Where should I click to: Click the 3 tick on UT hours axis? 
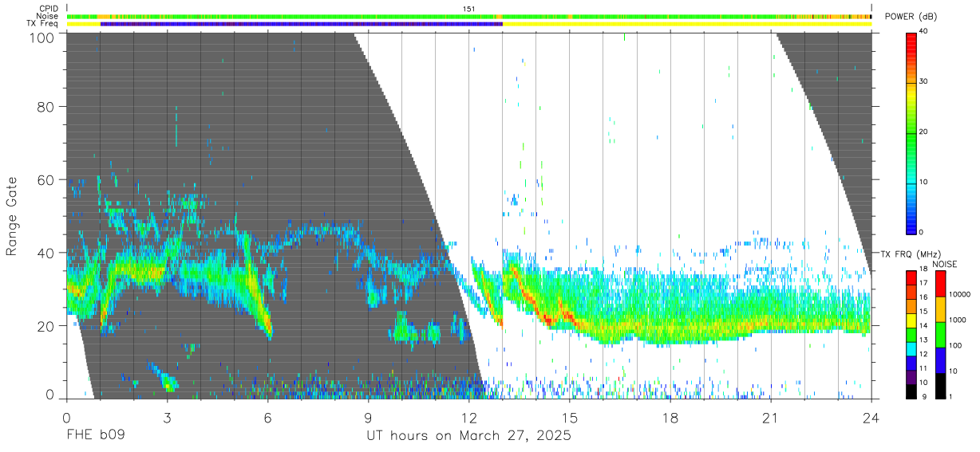click(x=167, y=417)
